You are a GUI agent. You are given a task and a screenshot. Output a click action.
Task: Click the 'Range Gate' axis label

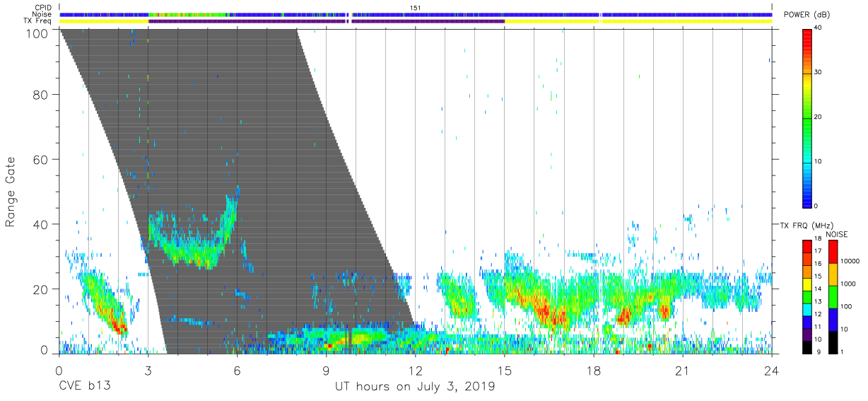(x=11, y=192)
